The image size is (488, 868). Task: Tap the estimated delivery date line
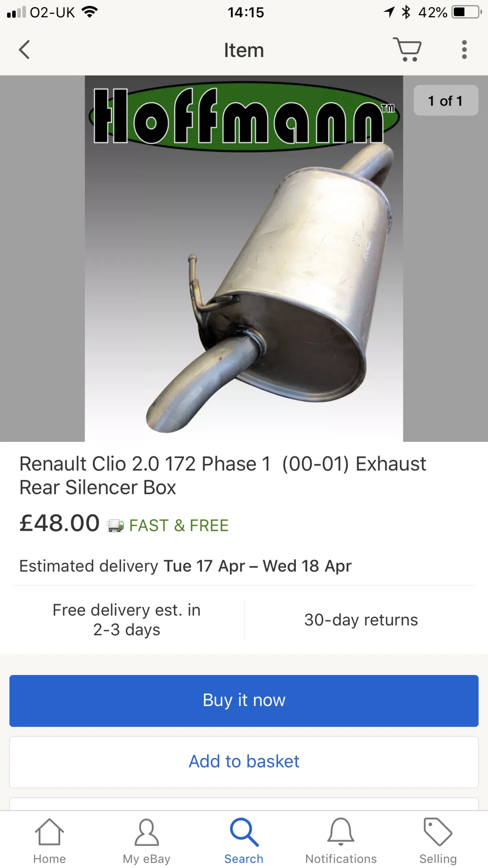[x=185, y=566]
